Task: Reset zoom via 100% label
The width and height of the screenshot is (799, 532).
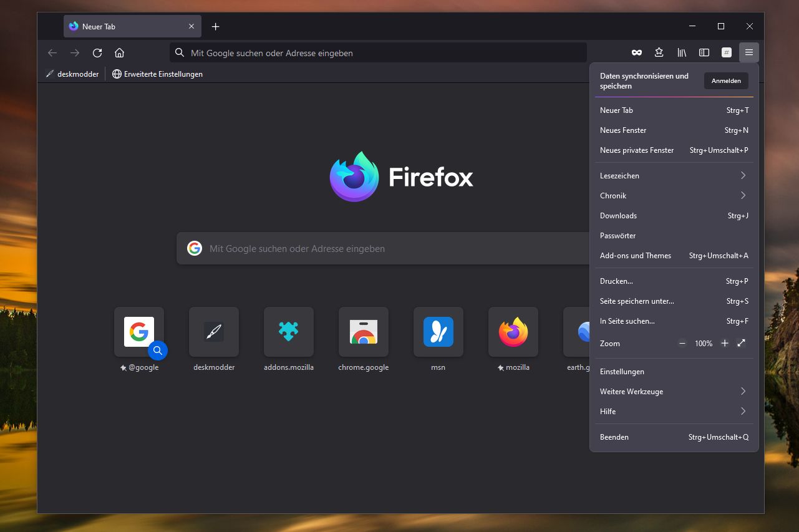Action: point(704,344)
